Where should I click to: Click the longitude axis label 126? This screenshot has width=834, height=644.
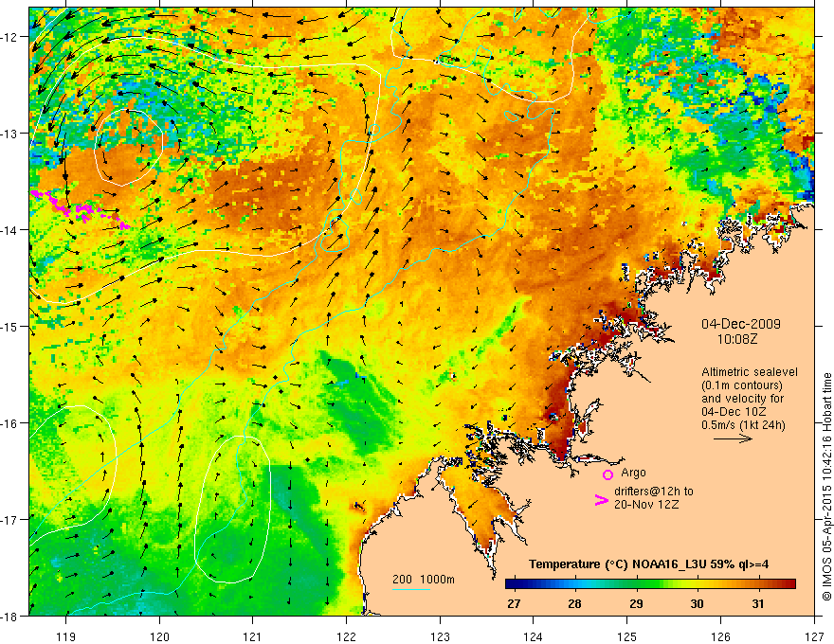click(x=720, y=636)
